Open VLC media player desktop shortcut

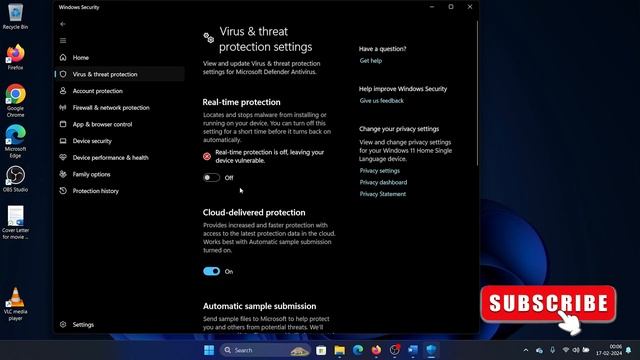tap(16, 304)
